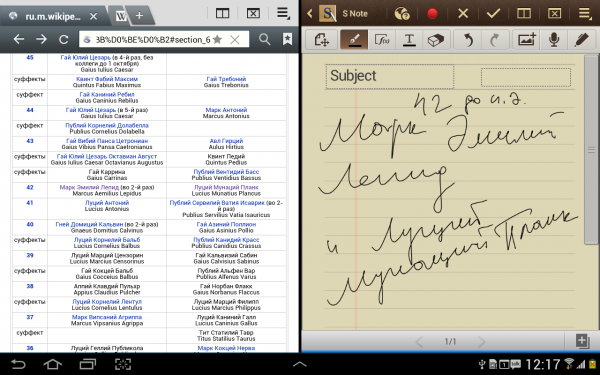Screen dimensions: 600x375
Task: Cancel note with X button
Action: click(x=463, y=14)
